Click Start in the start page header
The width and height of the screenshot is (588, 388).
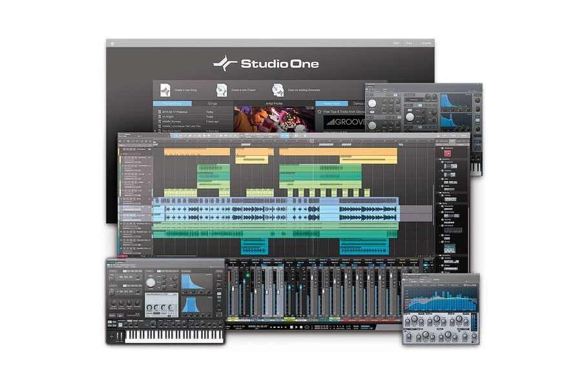[396, 43]
